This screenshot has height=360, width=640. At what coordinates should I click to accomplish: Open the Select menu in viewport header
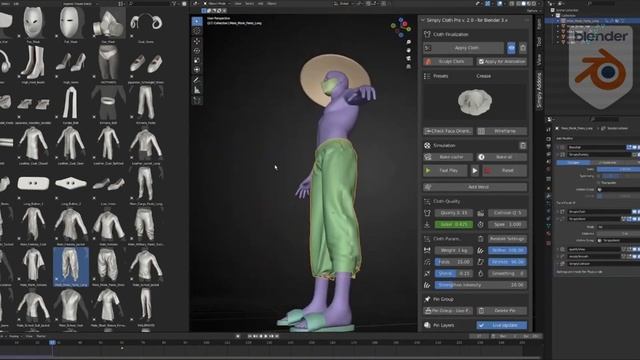click(x=249, y=3)
